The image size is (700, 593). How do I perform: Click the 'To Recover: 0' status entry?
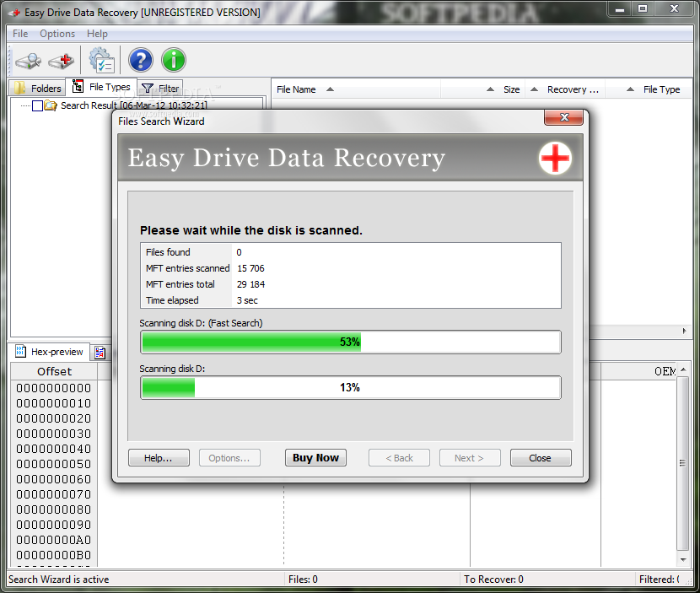[493, 580]
